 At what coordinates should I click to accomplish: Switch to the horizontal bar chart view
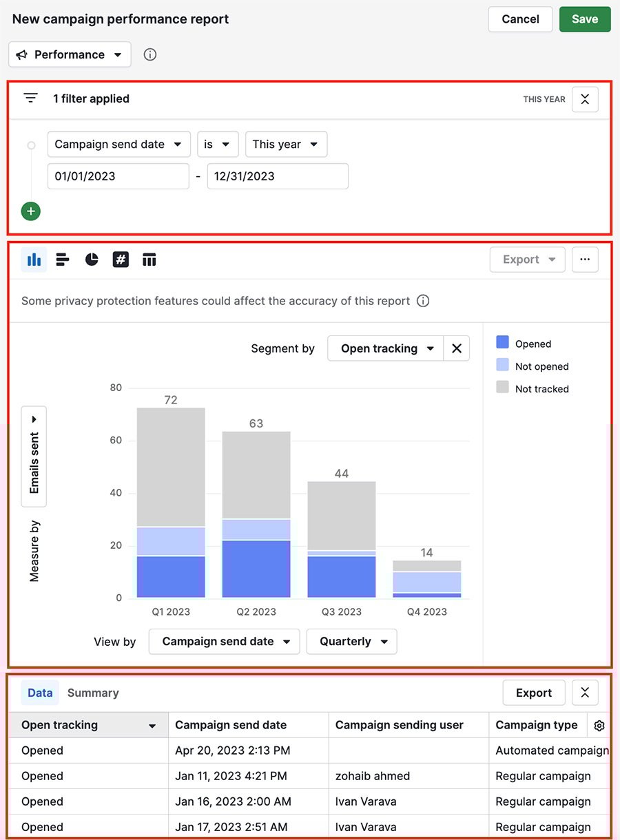(x=63, y=260)
